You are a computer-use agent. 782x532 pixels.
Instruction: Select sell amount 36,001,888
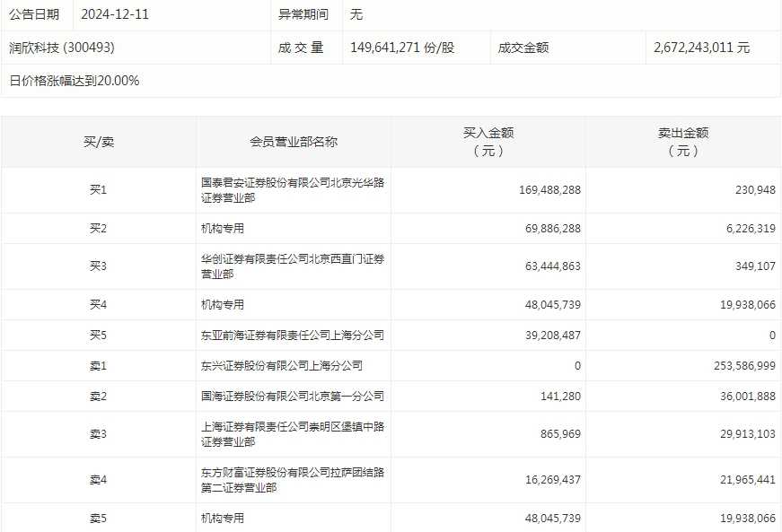[x=748, y=396]
